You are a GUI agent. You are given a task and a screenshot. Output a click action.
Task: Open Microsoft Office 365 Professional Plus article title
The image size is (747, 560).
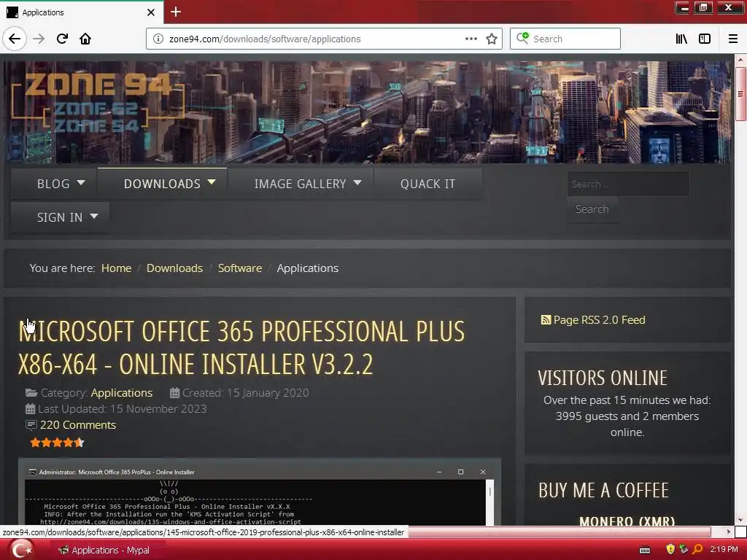point(241,348)
